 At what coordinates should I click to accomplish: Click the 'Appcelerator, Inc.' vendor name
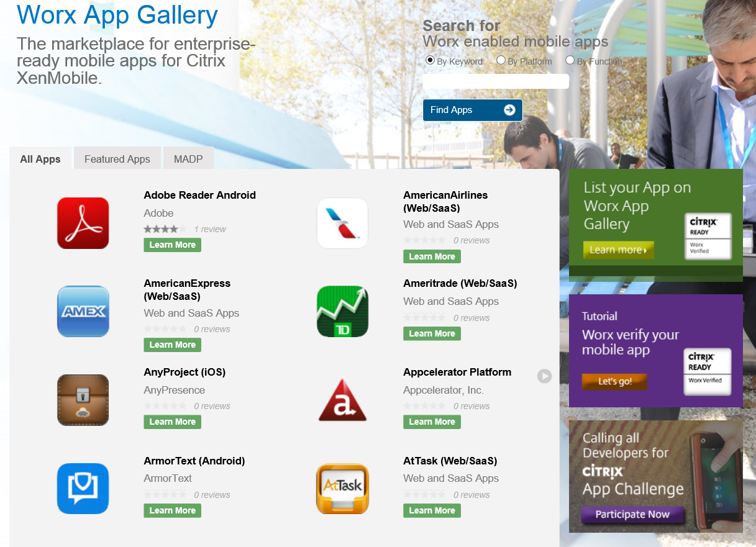click(x=444, y=390)
